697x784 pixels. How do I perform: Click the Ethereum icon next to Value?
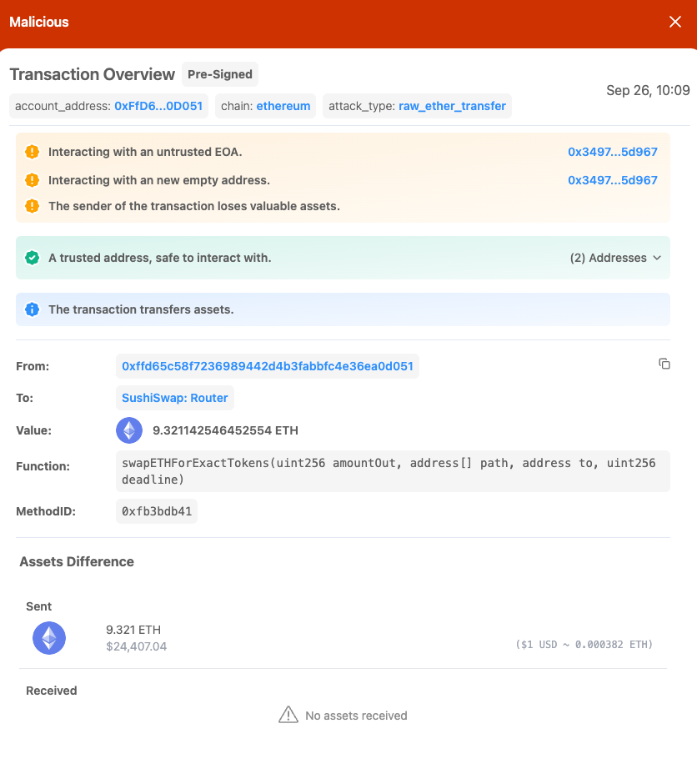129,430
